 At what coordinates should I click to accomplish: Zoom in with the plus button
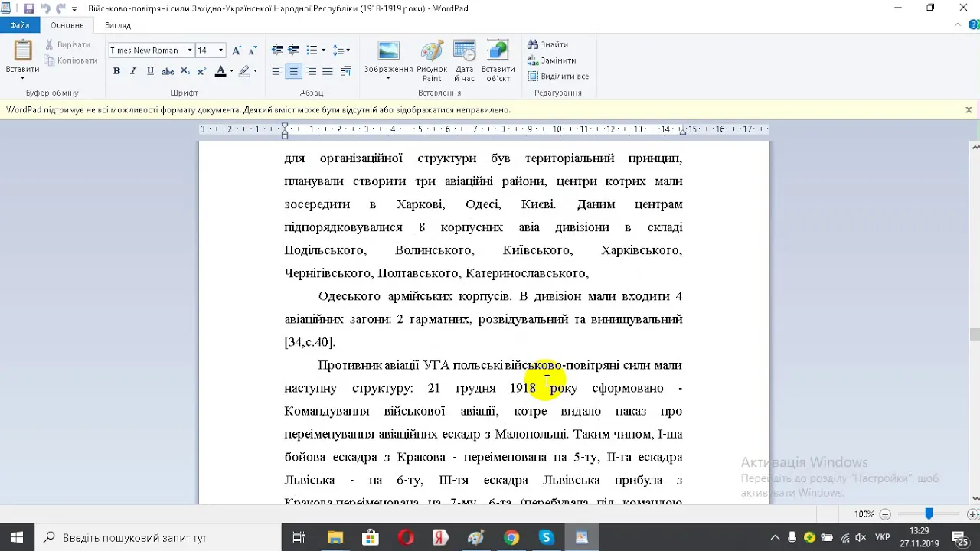pyautogui.click(x=974, y=514)
